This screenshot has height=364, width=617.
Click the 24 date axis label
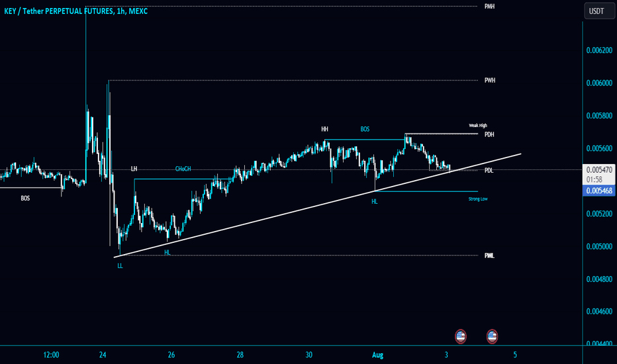(103, 355)
